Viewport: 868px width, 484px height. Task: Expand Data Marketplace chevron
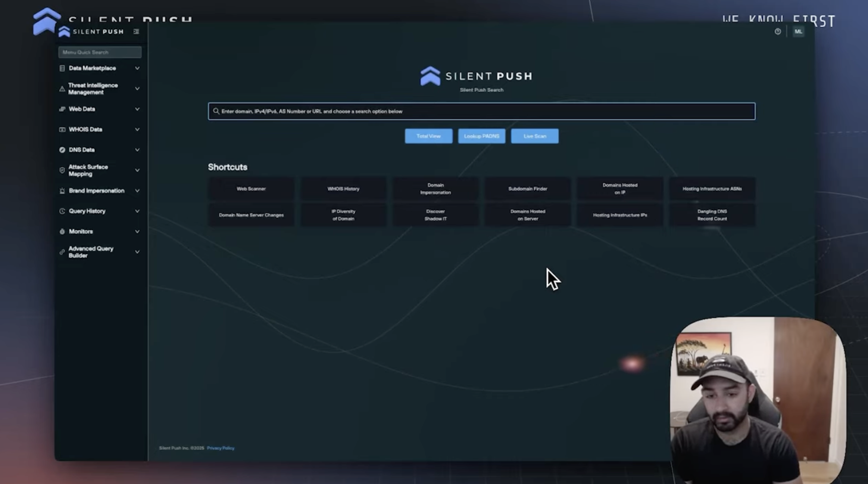pyautogui.click(x=137, y=68)
